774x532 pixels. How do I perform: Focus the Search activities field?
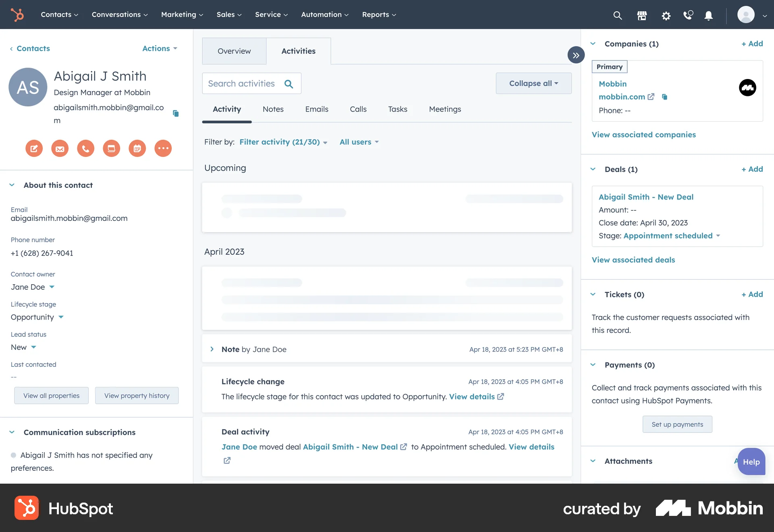click(x=252, y=83)
